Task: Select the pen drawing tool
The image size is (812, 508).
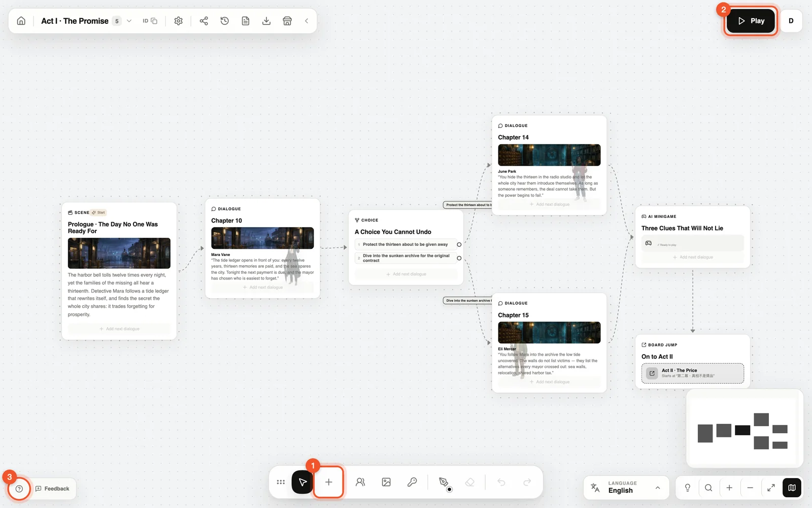Action: [444, 482]
